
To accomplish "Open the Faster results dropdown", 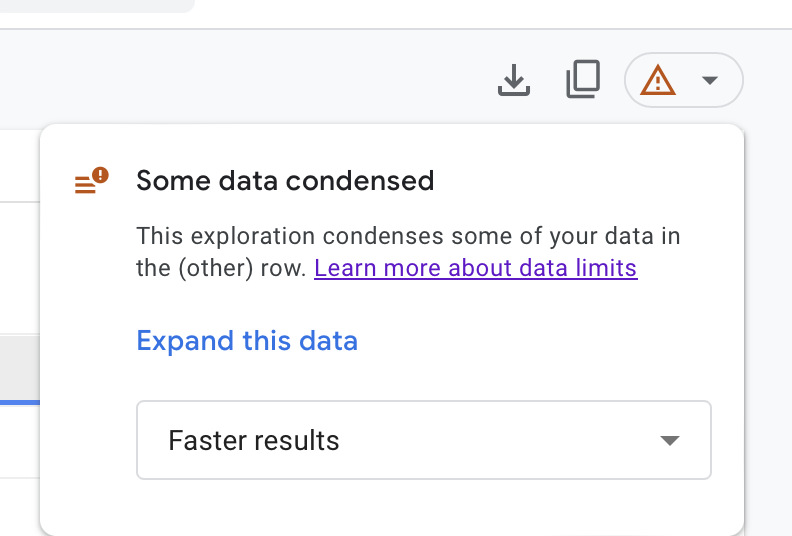I will point(423,440).
